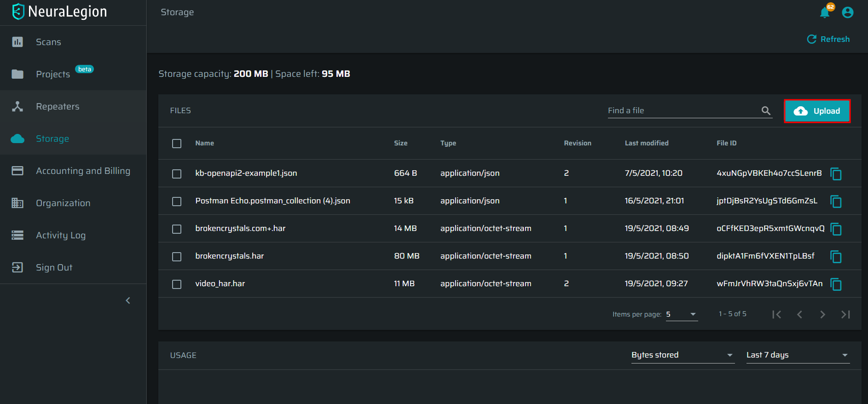Image resolution: width=868 pixels, height=404 pixels.
Task: Open the Items per page dropdown
Action: [x=682, y=314]
